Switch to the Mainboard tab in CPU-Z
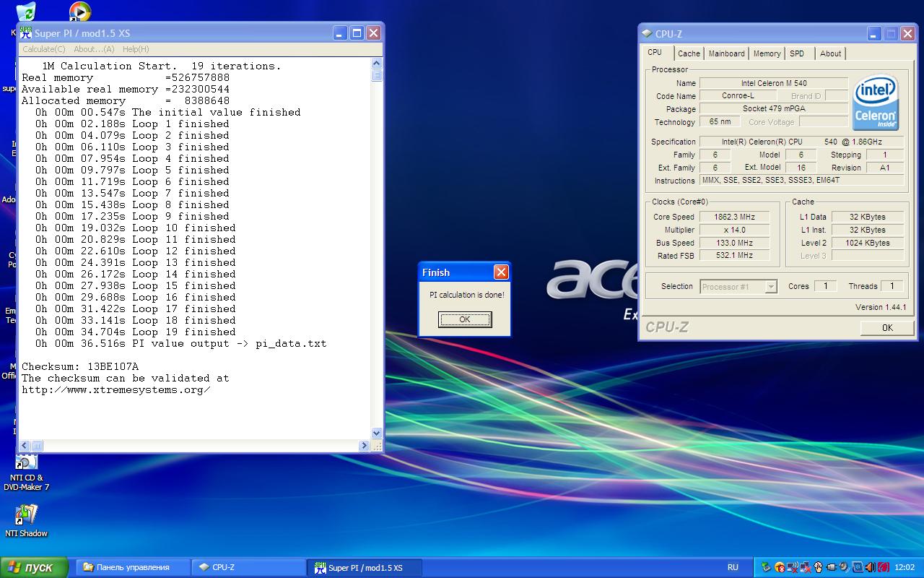 [x=726, y=53]
